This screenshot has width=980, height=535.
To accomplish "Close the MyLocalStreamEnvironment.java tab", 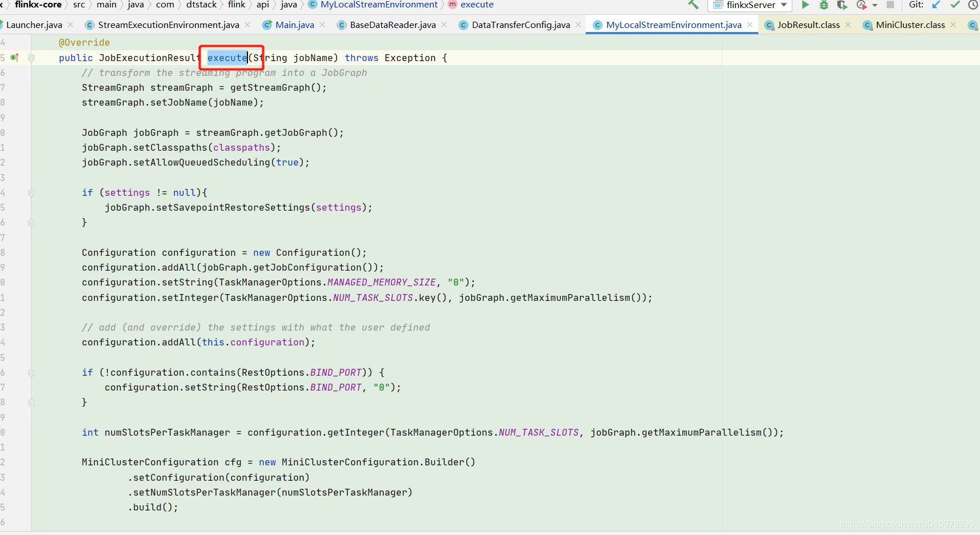I will click(750, 25).
